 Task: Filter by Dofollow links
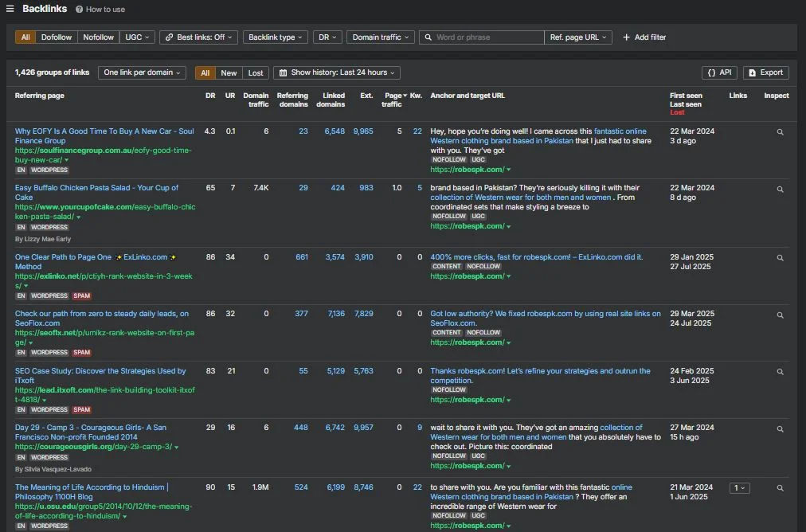(57, 37)
